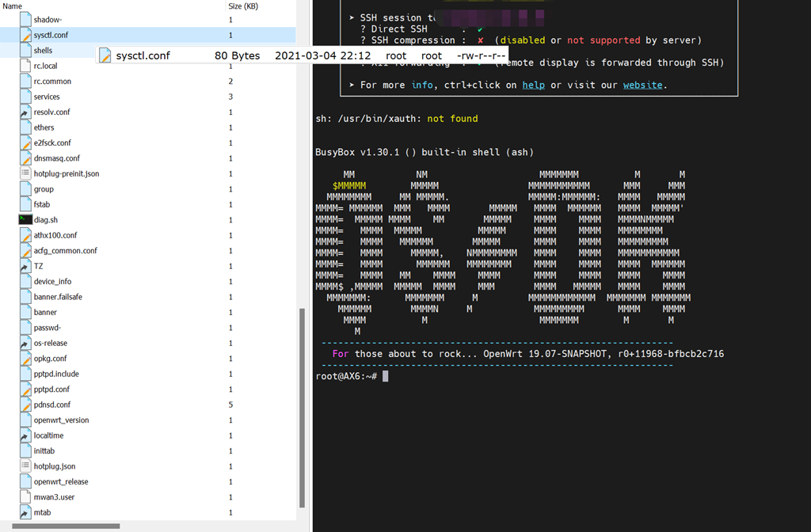Click the vertical scrollbar of file list
811x532 pixels.
[302, 408]
